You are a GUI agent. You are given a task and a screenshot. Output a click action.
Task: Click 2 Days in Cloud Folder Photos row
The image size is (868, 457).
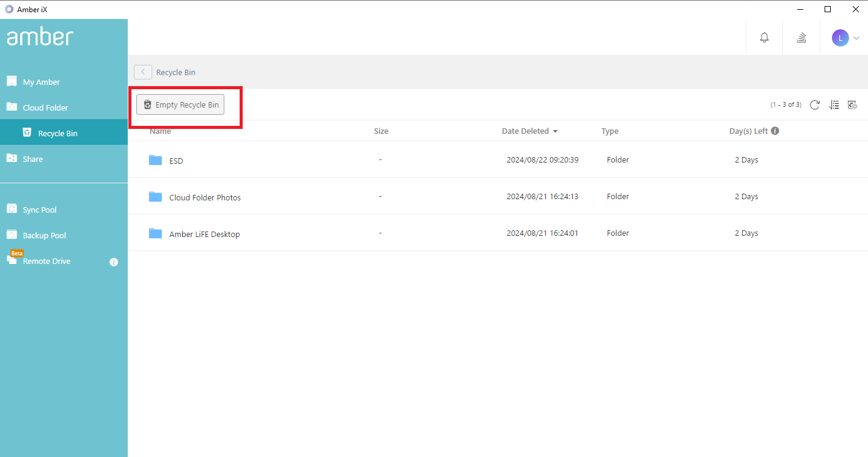746,197
